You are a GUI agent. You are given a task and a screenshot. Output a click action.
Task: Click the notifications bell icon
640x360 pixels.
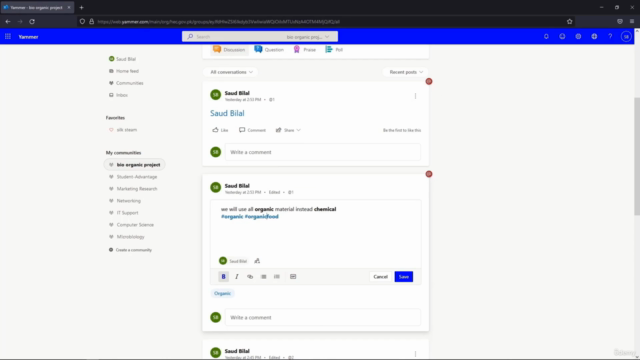pos(546,37)
